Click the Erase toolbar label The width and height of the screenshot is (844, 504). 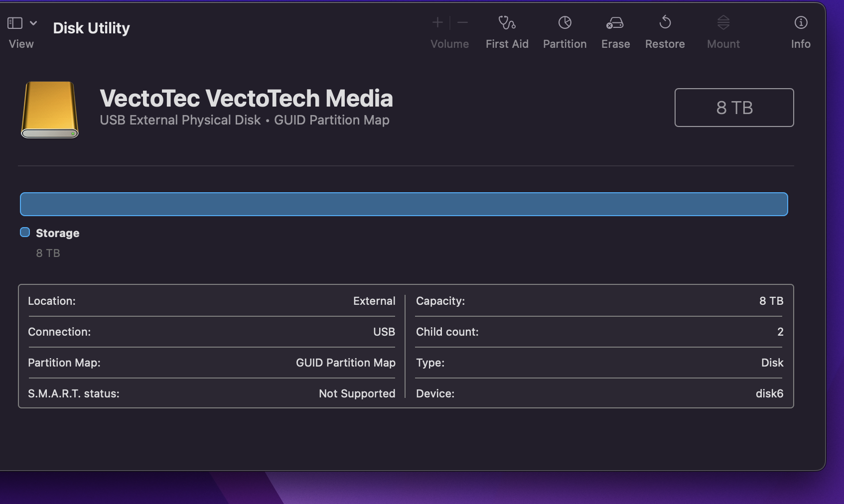tap(615, 44)
